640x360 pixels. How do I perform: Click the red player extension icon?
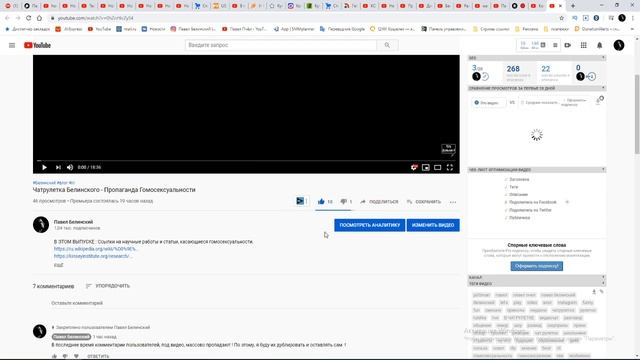[x=414, y=167]
